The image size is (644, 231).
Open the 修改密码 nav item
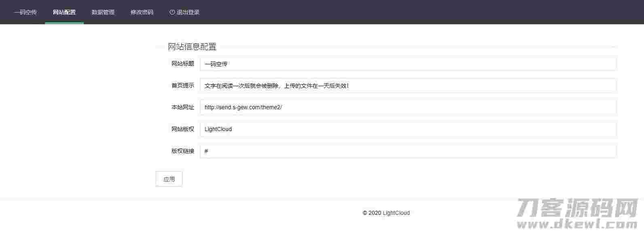pos(142,12)
